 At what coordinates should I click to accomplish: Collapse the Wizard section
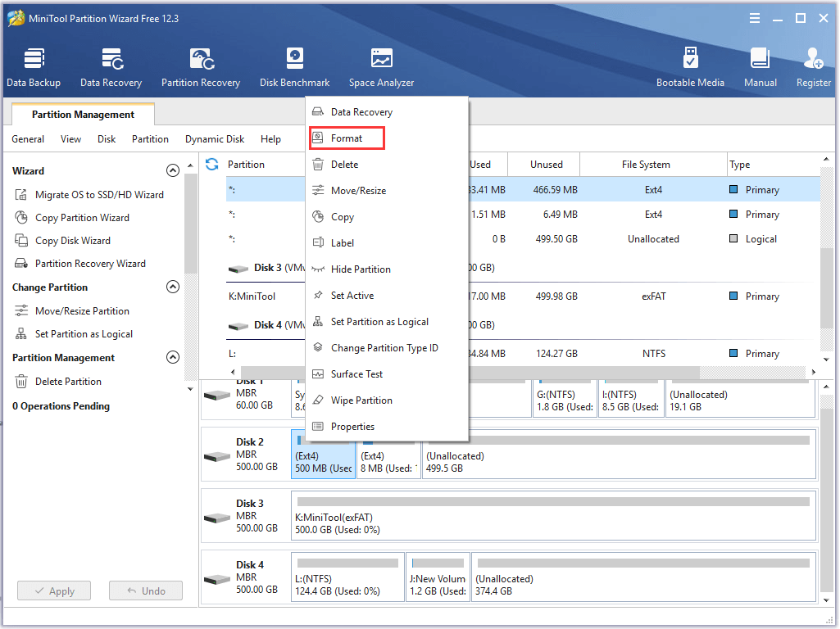click(172, 171)
